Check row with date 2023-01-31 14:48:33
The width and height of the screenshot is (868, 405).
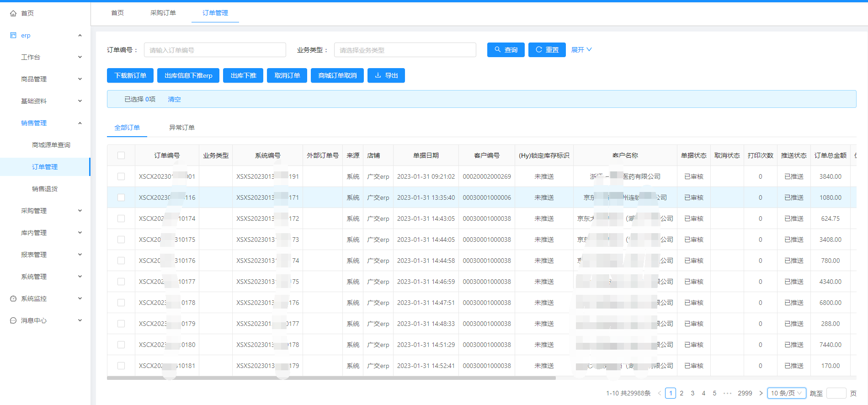121,324
